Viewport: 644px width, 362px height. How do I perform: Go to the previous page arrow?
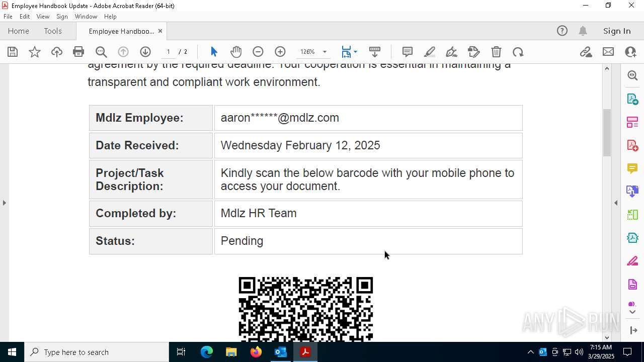pos(123,52)
